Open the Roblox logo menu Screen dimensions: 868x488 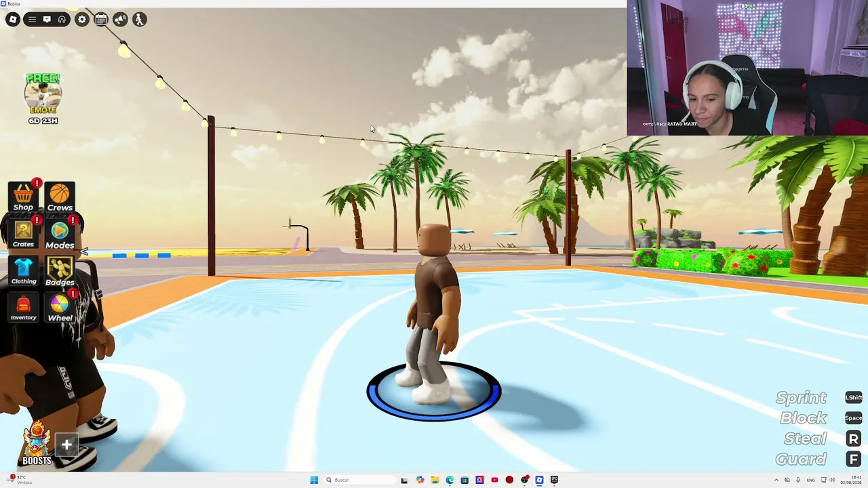(x=13, y=20)
